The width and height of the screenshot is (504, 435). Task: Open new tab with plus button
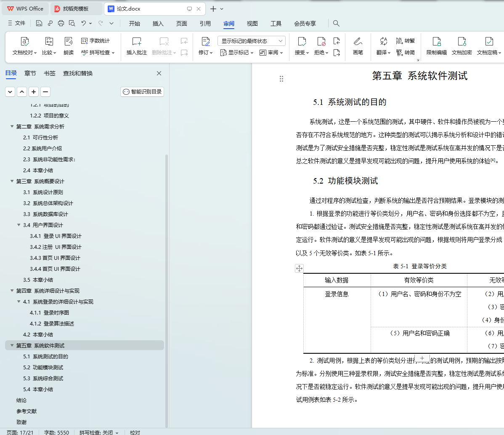tap(213, 9)
